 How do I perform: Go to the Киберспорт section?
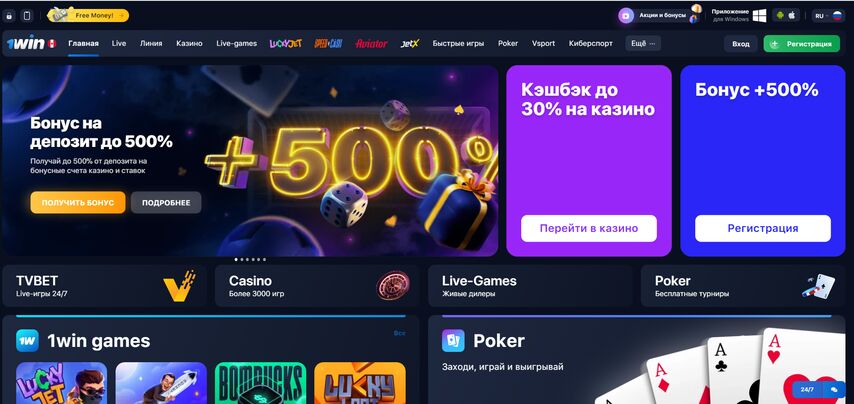click(590, 44)
